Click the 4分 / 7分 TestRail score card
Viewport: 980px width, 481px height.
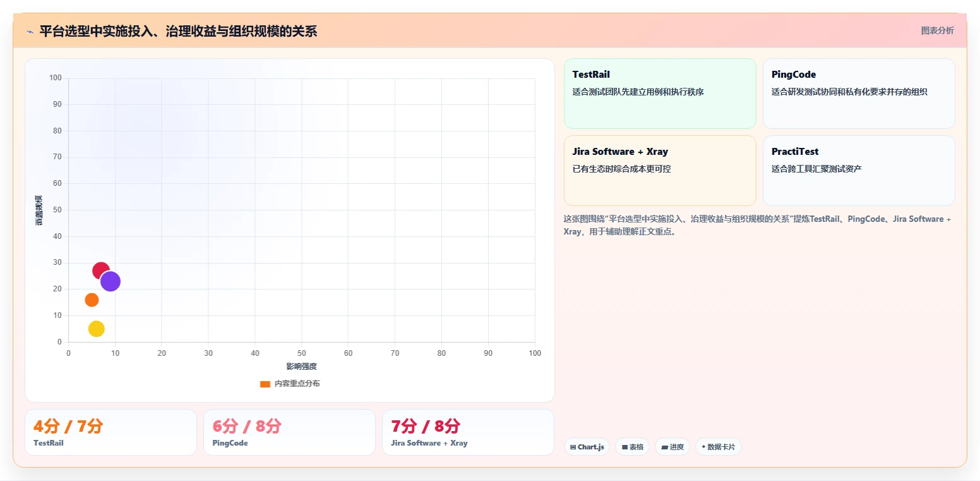pos(111,432)
